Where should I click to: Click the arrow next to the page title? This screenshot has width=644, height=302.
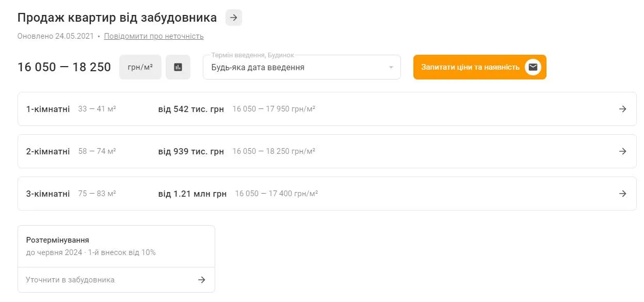point(233,17)
